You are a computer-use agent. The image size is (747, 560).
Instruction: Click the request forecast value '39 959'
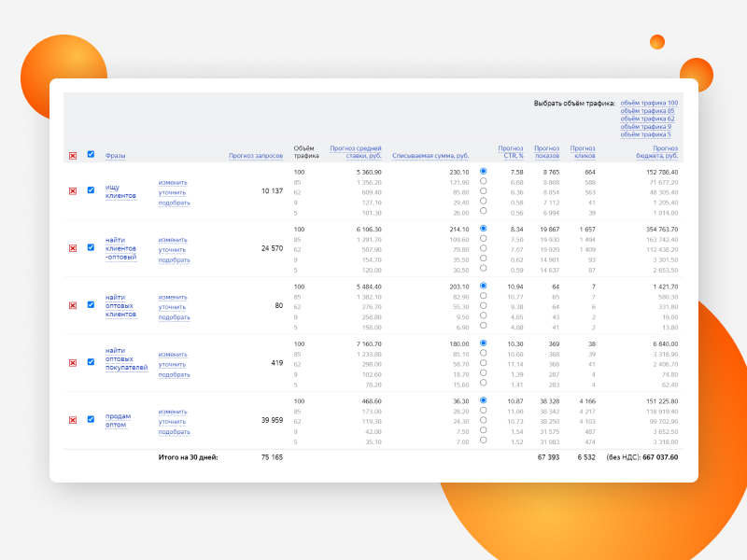[272, 420]
